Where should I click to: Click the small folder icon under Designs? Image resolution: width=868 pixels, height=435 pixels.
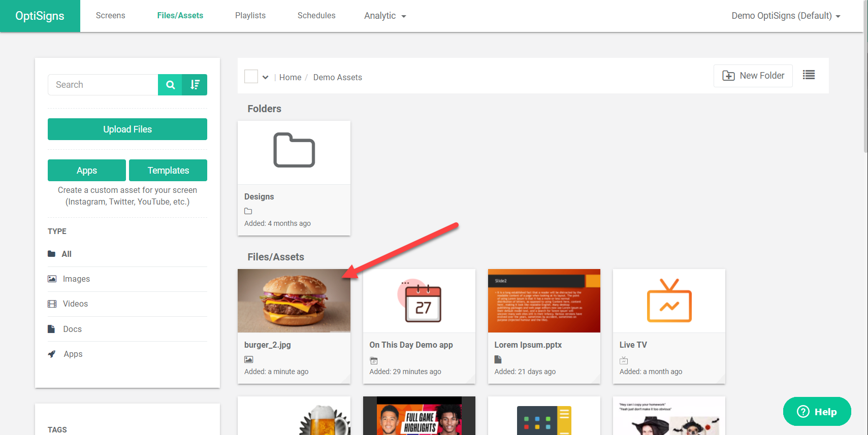(x=248, y=211)
